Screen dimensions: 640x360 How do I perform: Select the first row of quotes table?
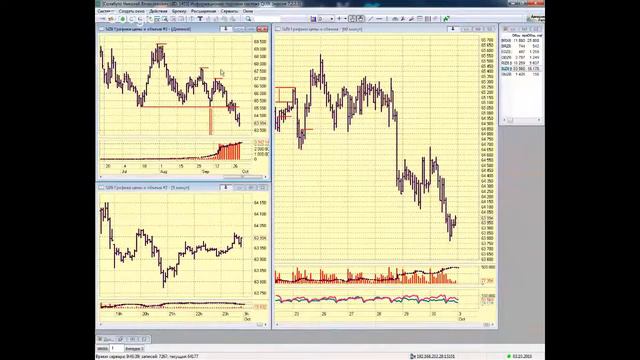tap(521, 41)
